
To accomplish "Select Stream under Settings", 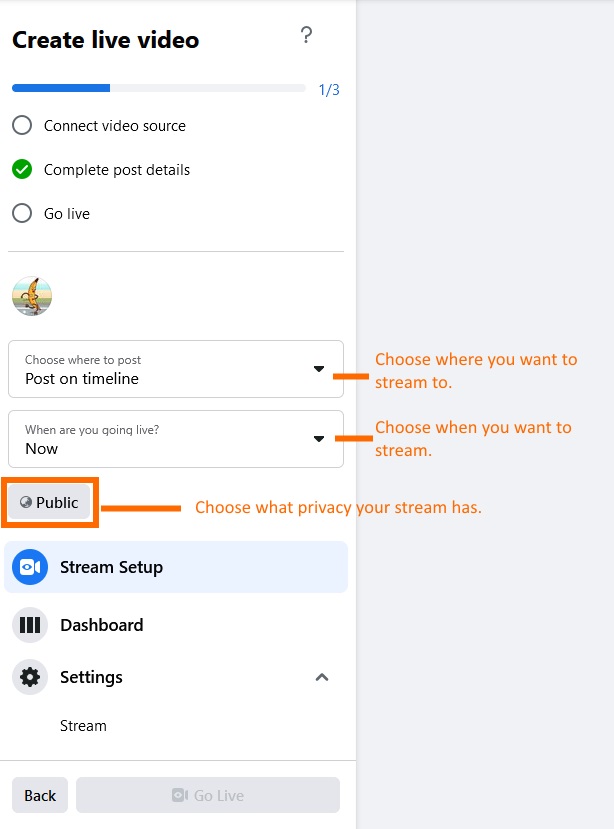I will [x=83, y=726].
